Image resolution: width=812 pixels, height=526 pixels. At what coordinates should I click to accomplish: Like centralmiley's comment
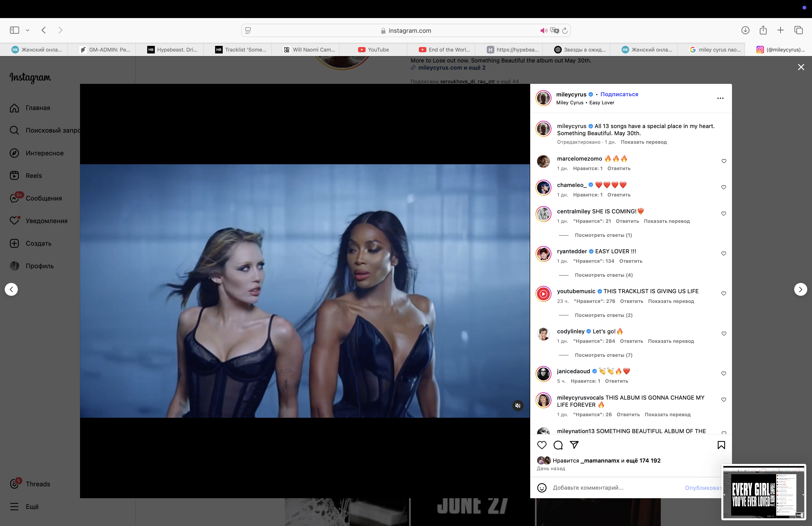[724, 214]
